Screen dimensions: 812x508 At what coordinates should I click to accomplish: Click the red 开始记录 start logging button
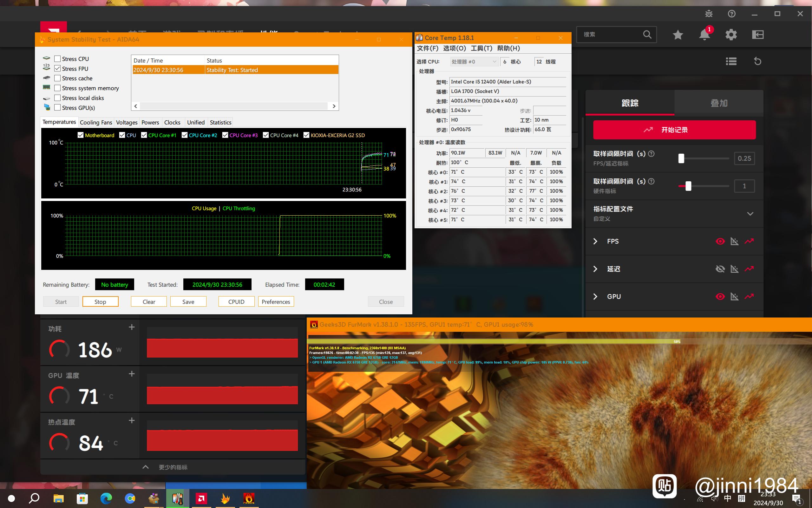pos(674,130)
